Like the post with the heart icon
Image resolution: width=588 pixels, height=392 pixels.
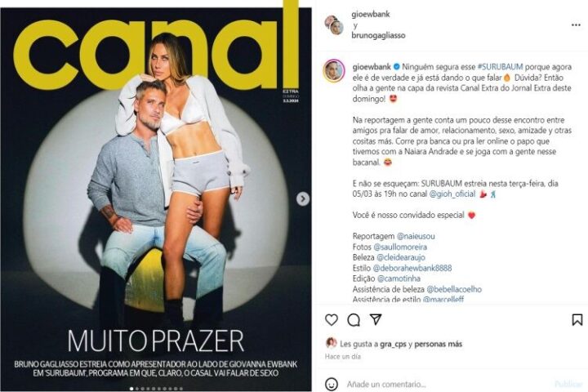332,320
